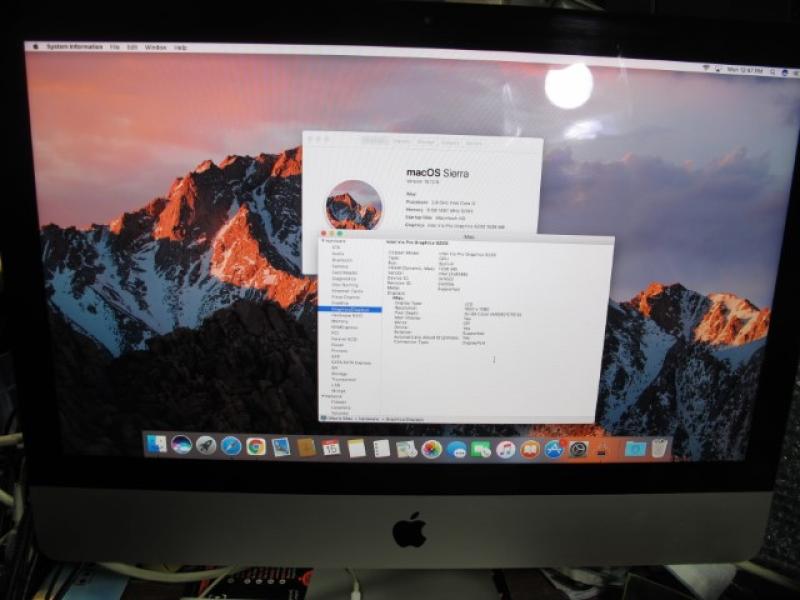Select Ethernet Cards in the sidebar
Screen dimensions: 800x600
(x=347, y=291)
